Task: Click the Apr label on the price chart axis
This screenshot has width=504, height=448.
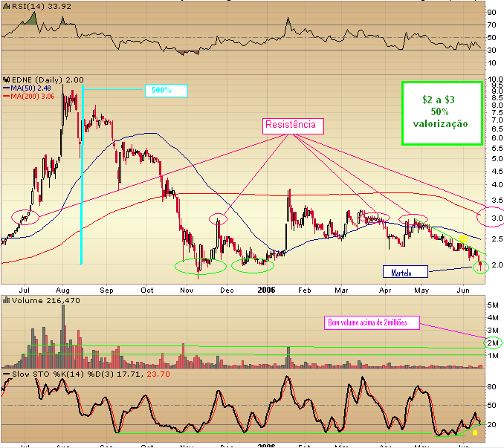Action: tap(385, 290)
